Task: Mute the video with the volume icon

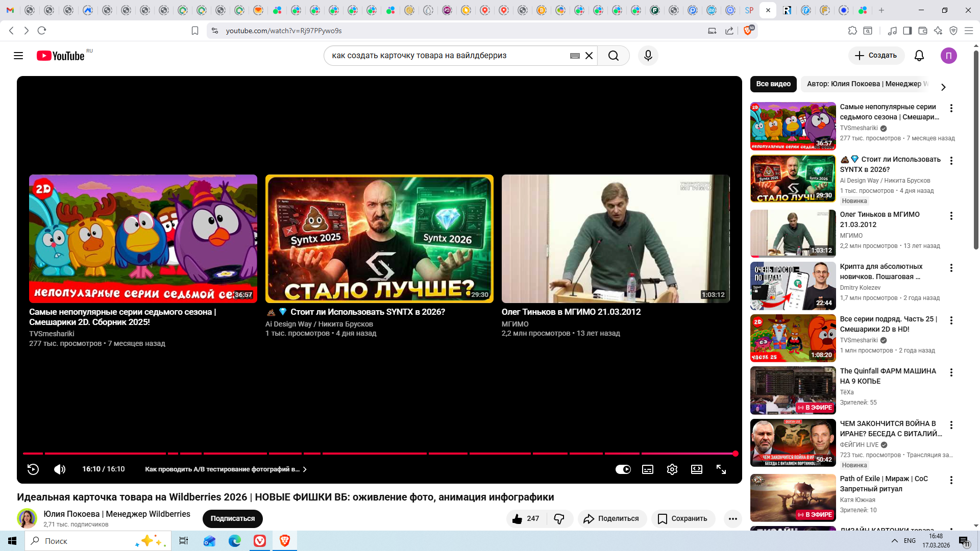Action: [60, 469]
